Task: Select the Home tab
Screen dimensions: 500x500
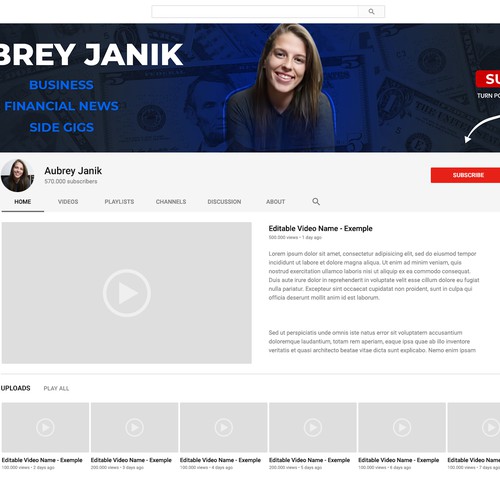Action: [x=23, y=202]
